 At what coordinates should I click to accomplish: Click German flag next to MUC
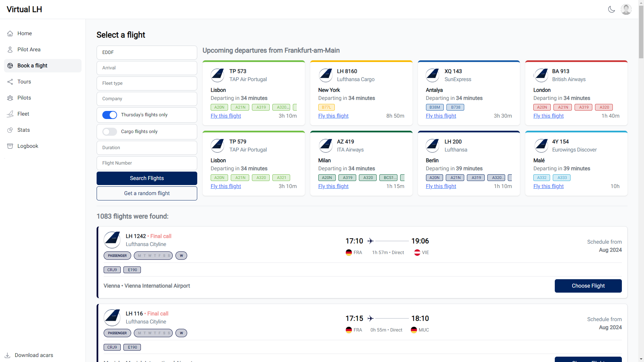(x=414, y=330)
